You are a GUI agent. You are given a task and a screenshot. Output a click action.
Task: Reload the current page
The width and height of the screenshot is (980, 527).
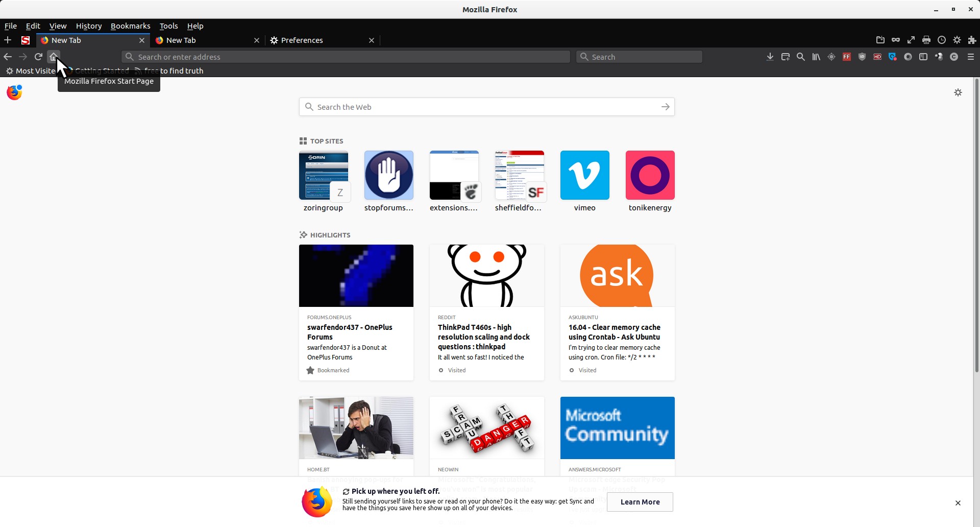[38, 57]
